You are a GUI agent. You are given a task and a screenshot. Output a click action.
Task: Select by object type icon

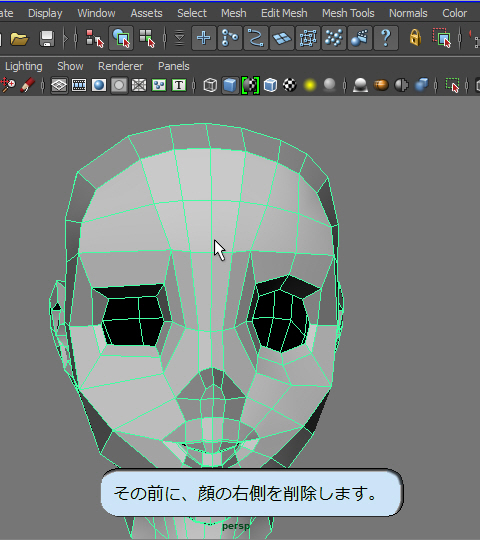121,38
